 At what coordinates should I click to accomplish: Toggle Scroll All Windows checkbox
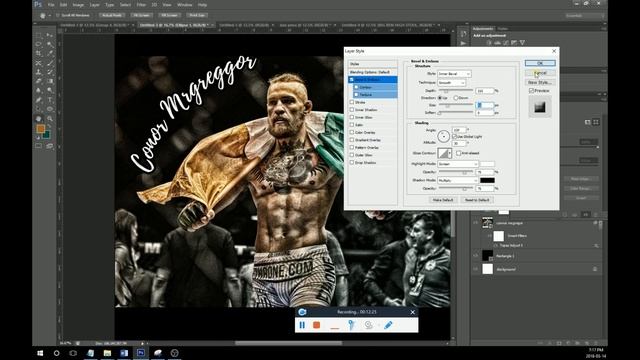(x=58, y=15)
